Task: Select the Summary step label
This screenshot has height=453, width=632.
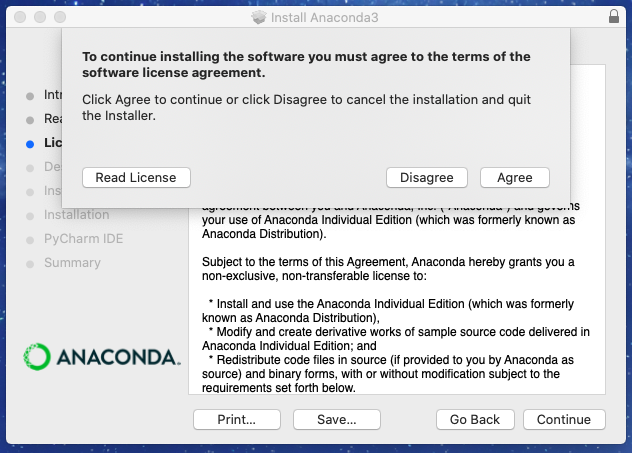Action: 73,262
